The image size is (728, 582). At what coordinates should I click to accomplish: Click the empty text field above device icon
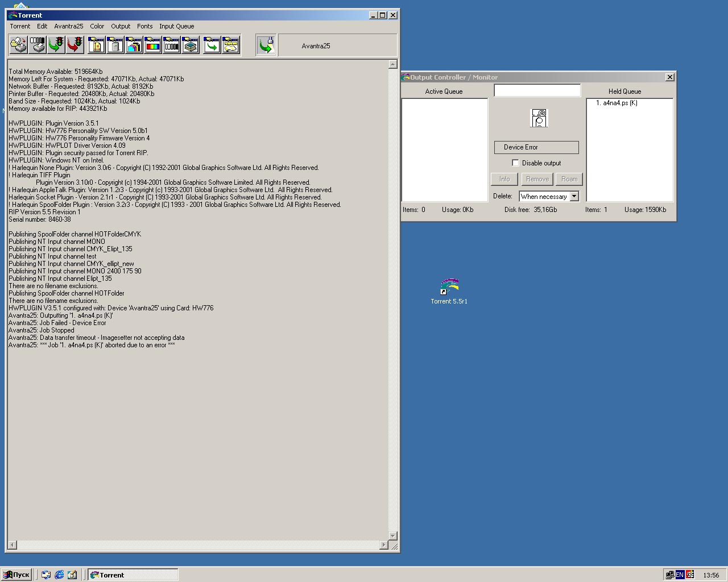pyautogui.click(x=537, y=90)
